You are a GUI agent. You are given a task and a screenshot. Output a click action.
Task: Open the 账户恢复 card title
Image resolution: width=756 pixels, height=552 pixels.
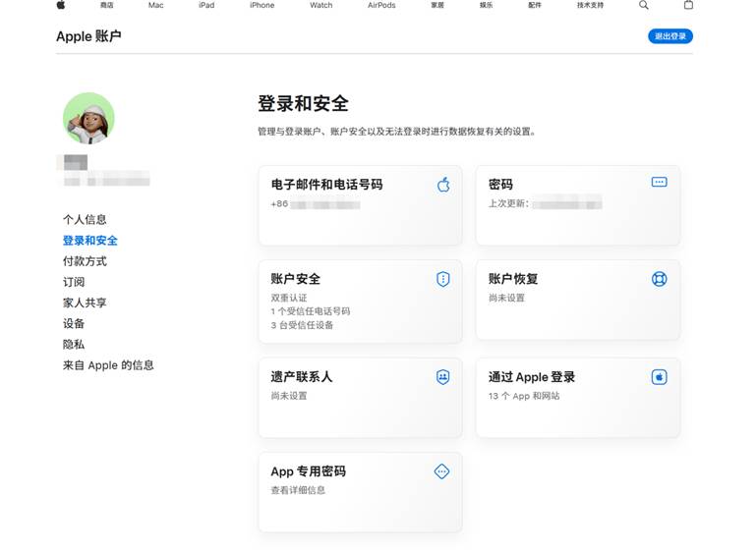[513, 279]
